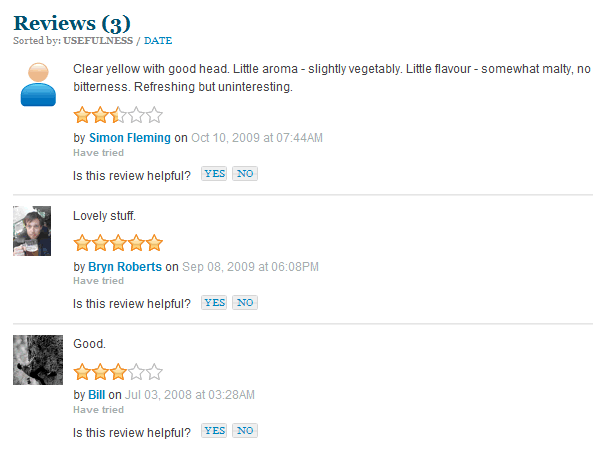Click Bill's avatar thumbnail
608x459 pixels.
pyautogui.click(x=38, y=360)
